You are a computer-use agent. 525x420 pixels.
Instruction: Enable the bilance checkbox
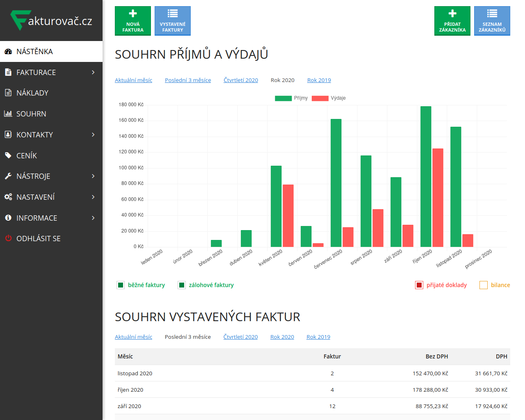[x=484, y=285]
